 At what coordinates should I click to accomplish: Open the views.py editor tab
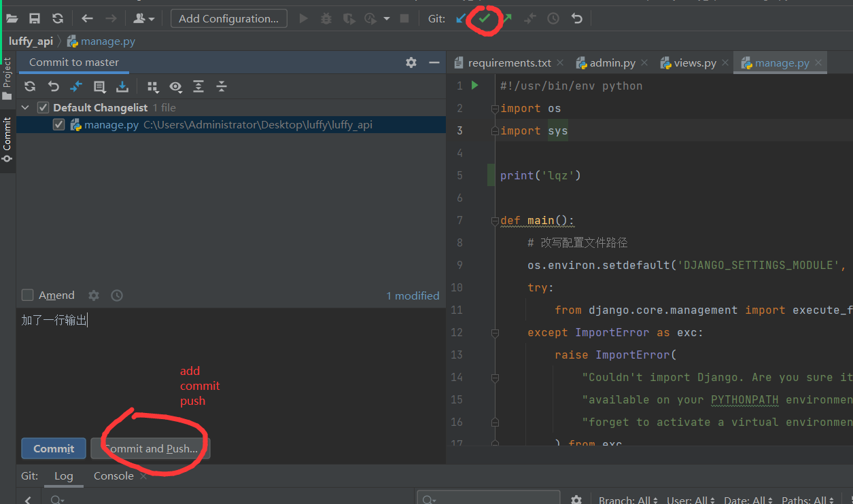point(695,62)
